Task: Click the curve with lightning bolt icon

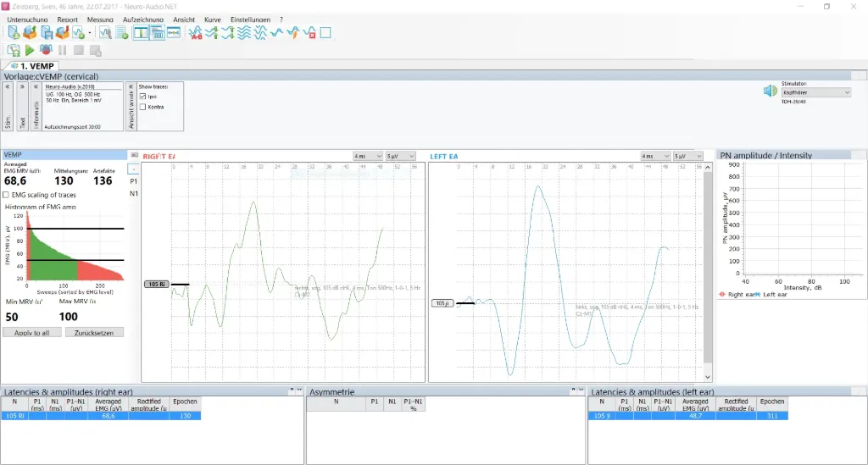Action: click(293, 33)
